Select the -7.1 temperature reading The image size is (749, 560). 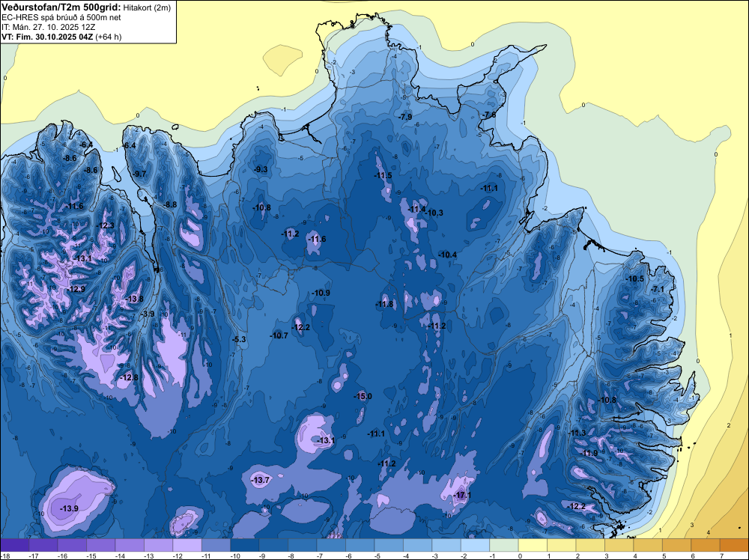click(x=658, y=289)
